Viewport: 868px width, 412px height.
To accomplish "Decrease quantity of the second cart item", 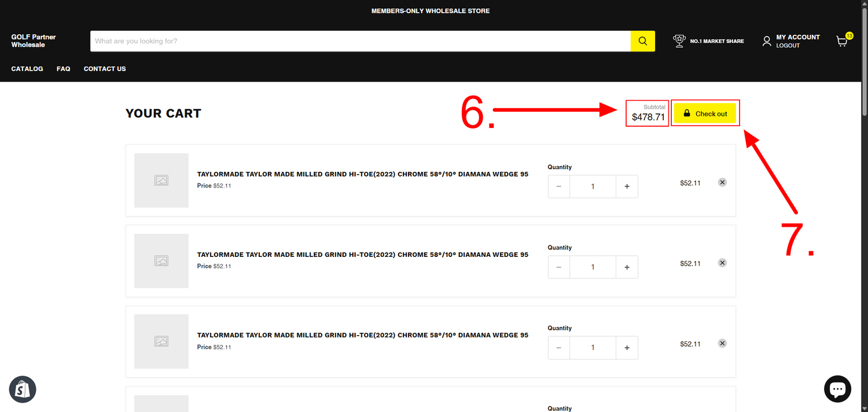I will [x=559, y=267].
